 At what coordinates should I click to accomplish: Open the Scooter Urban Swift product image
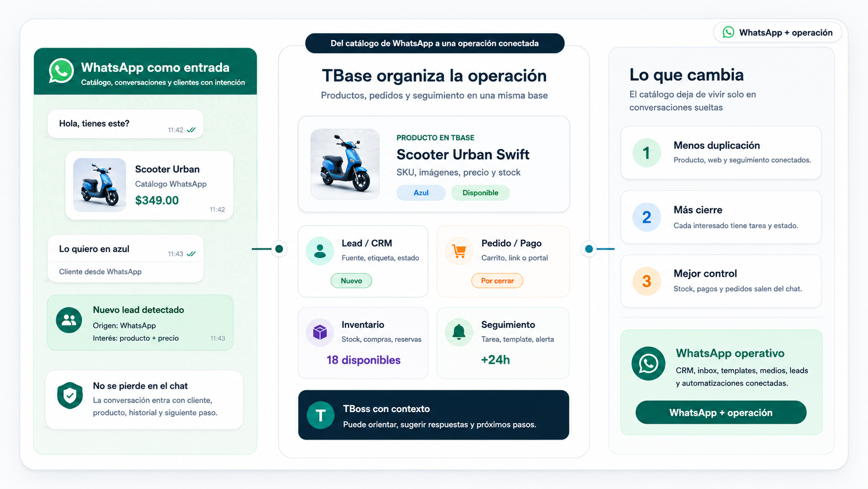click(x=345, y=164)
